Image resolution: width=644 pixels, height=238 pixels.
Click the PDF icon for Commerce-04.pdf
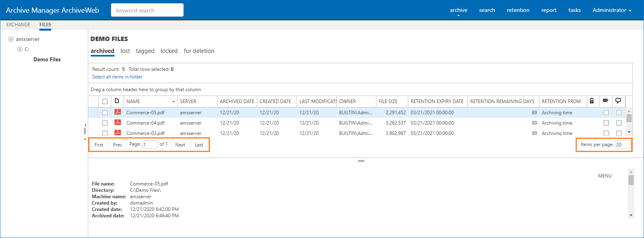tap(118, 123)
